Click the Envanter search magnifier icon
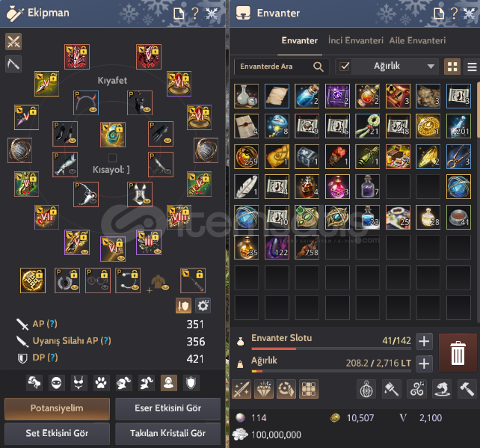 319,67
